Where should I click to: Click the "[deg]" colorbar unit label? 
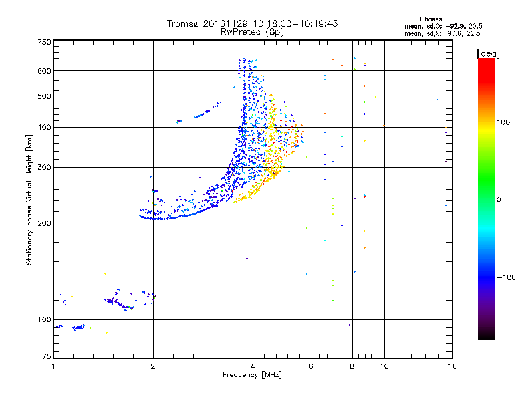pyautogui.click(x=488, y=53)
